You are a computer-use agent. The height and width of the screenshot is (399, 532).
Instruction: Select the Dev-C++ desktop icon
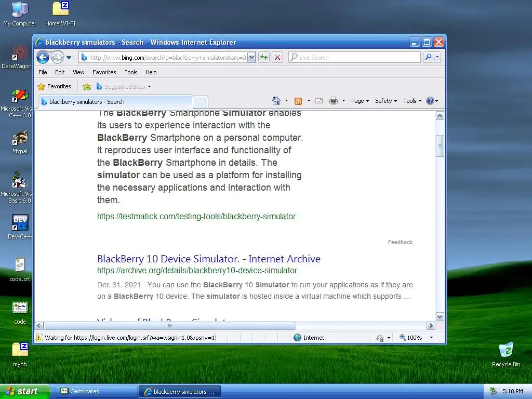[20, 228]
